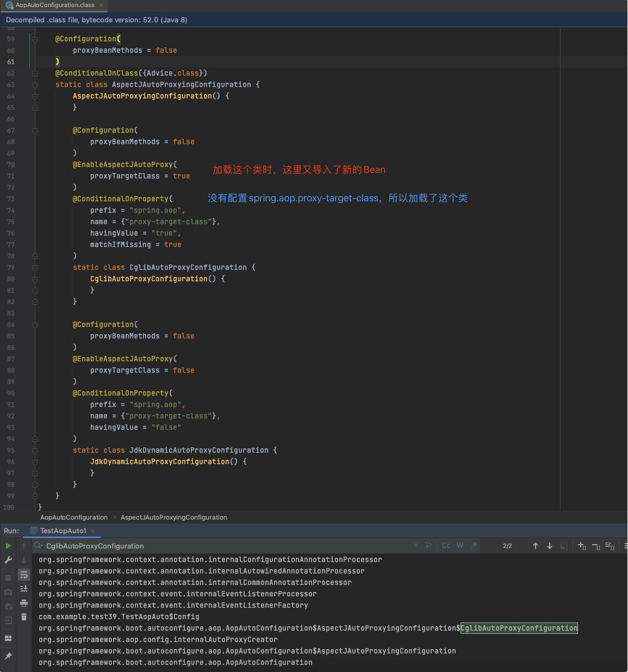
Task: Toggle Regex (.*) search option
Action: (x=474, y=545)
